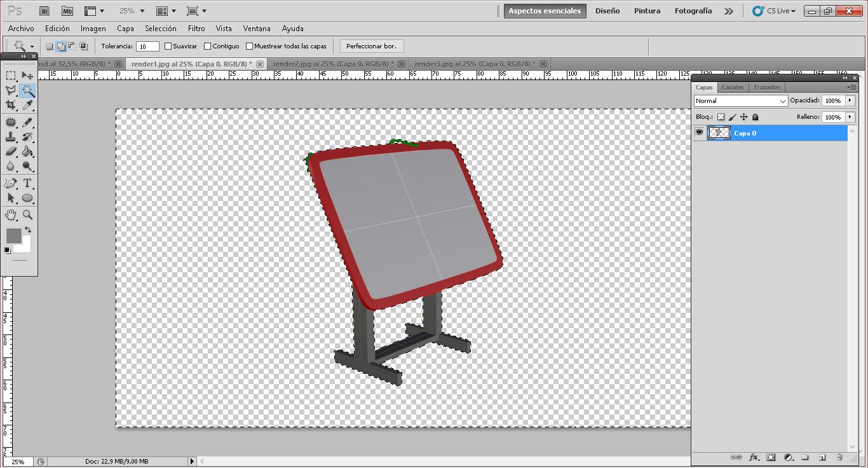Select the Hand tool

pyautogui.click(x=11, y=215)
